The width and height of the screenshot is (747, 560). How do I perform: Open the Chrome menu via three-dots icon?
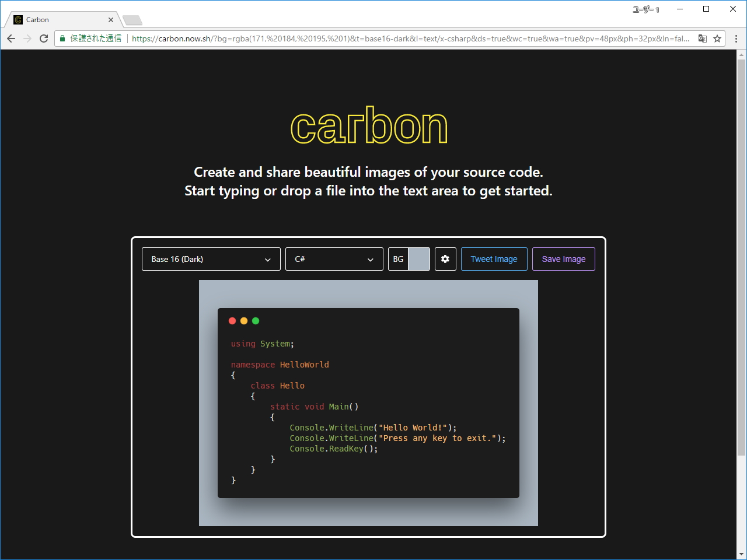coord(736,38)
